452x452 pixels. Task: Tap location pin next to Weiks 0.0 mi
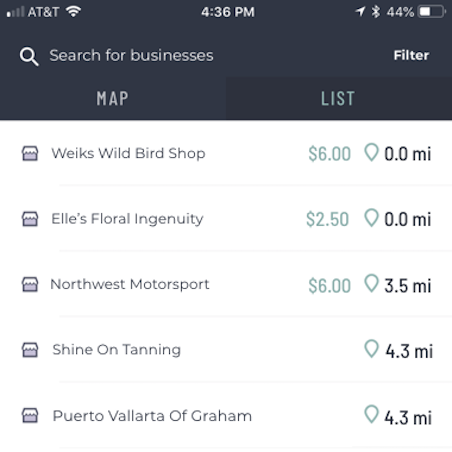tap(371, 153)
